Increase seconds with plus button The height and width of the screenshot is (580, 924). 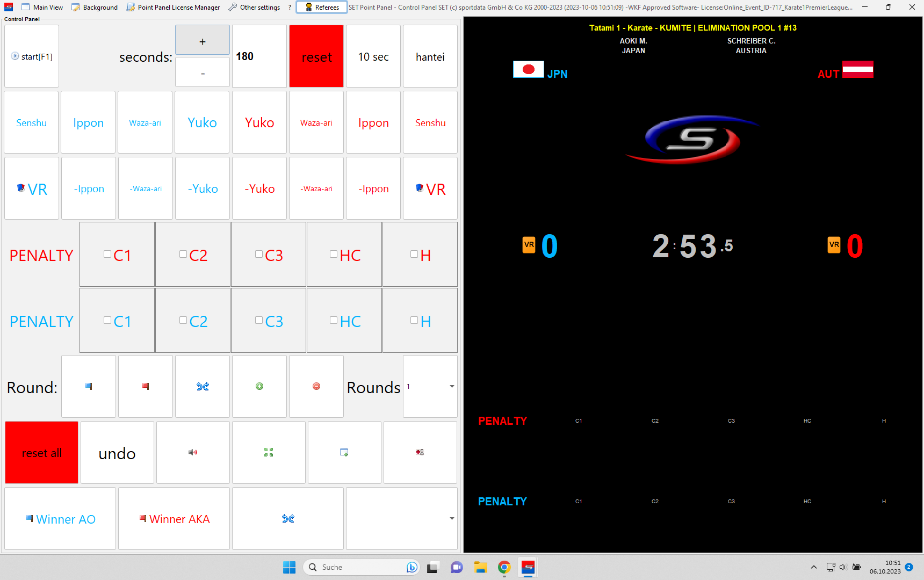203,40
